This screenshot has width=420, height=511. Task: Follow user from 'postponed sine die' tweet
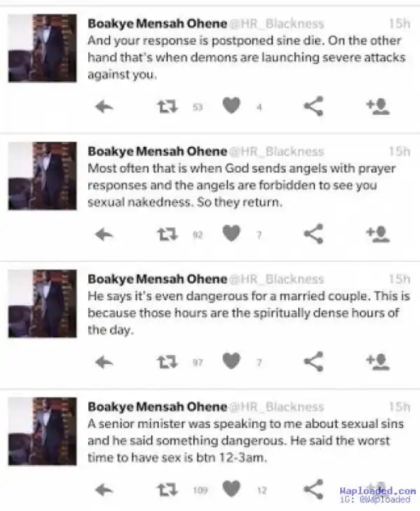tap(377, 106)
